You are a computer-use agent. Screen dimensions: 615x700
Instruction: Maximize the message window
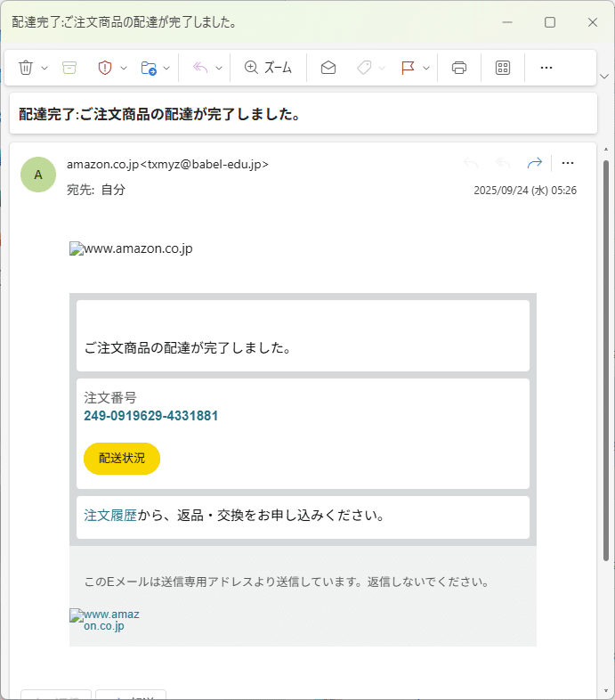[x=550, y=22]
